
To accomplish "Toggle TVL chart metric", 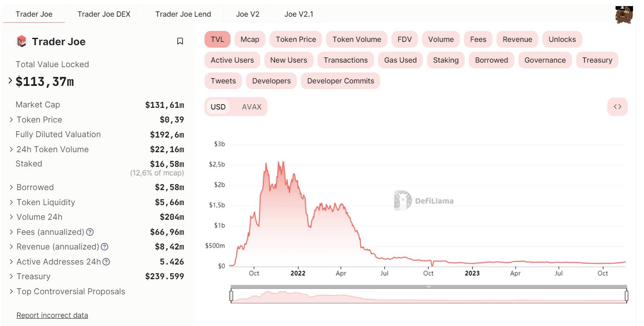I will 218,39.
